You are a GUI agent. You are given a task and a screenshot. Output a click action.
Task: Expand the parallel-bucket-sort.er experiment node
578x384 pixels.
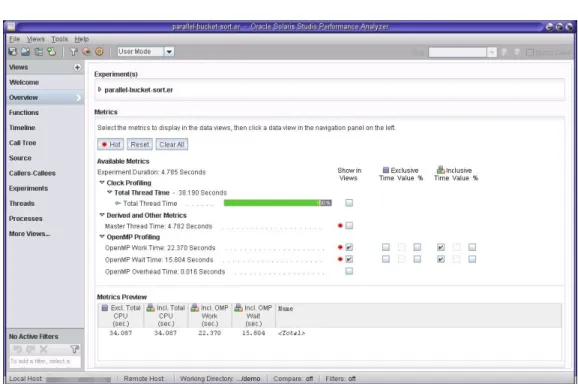click(x=99, y=90)
